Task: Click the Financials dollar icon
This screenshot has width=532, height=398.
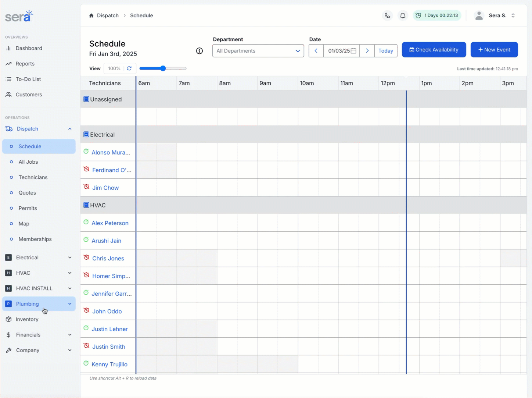Action: click(x=8, y=335)
